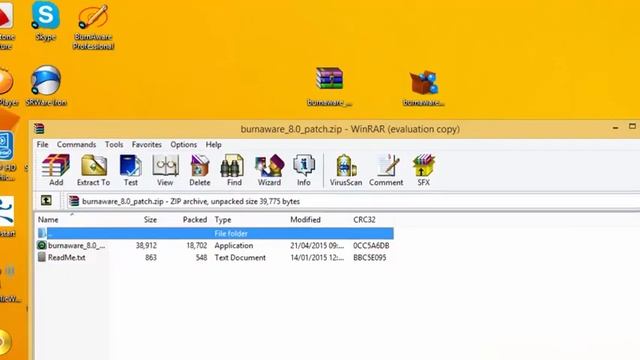Click the Add toolbar icon
This screenshot has height=360, width=640.
coord(56,170)
